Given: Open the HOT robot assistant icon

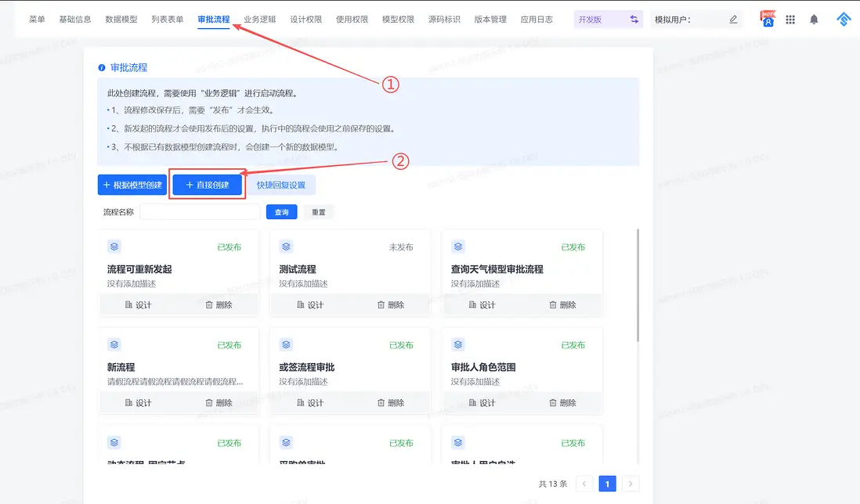Looking at the screenshot, I should (x=768, y=19).
